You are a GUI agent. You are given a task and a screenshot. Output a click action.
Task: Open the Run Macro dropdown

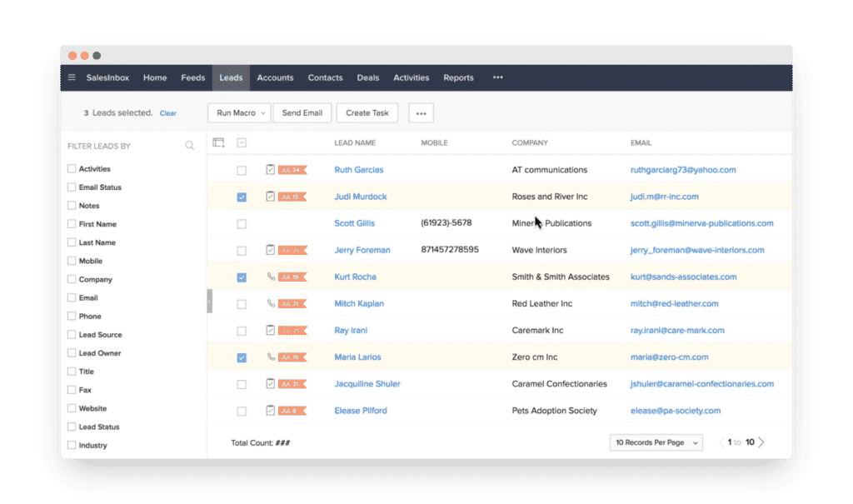coord(239,112)
